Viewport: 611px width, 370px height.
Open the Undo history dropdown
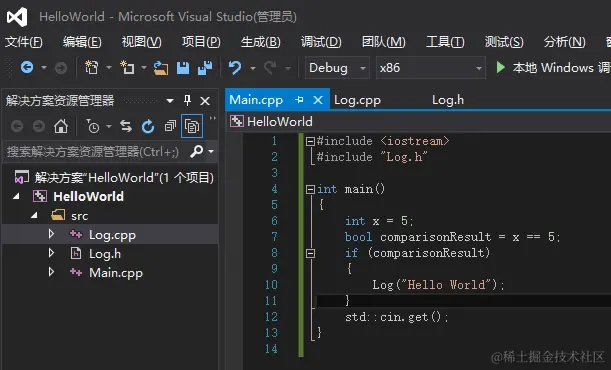click(x=253, y=69)
